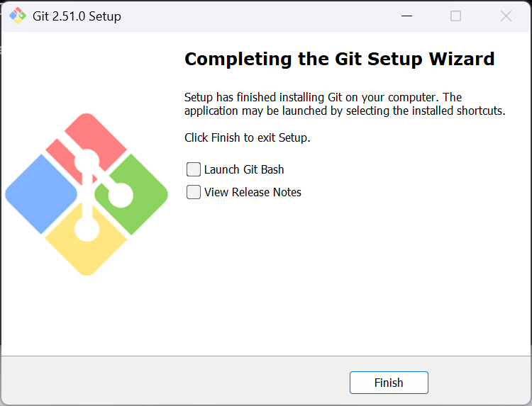Close the Git 2.51.0 Setup window

(506, 16)
